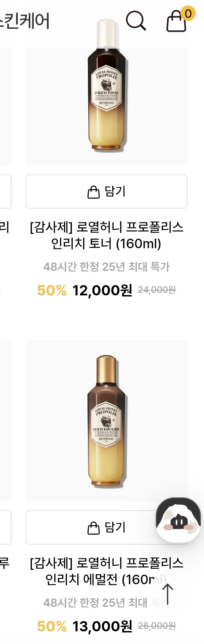The image size is (204, 644).
Task: Tap bag icon in toner 담기 button
Action: (x=93, y=192)
